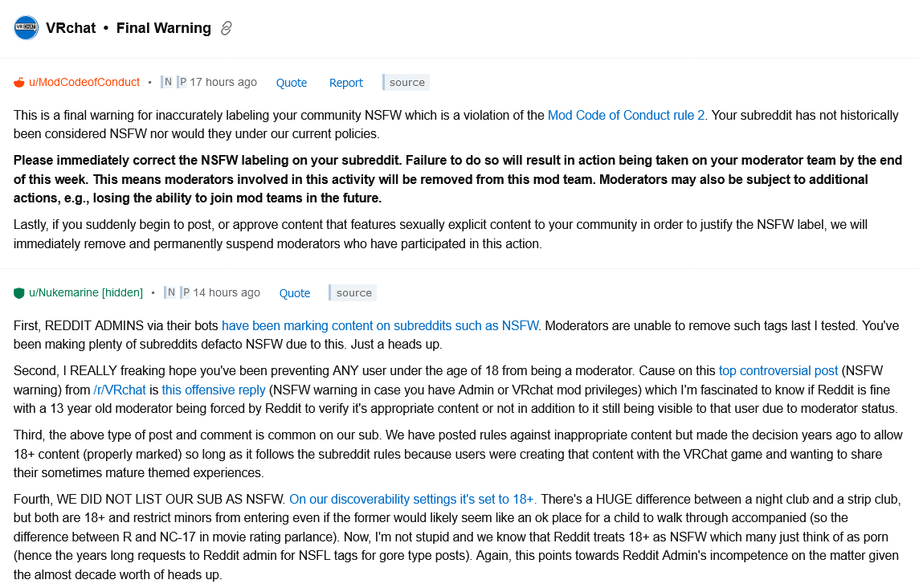Open the offensive reply link
Screen dimensions: 919x588
tap(213, 390)
